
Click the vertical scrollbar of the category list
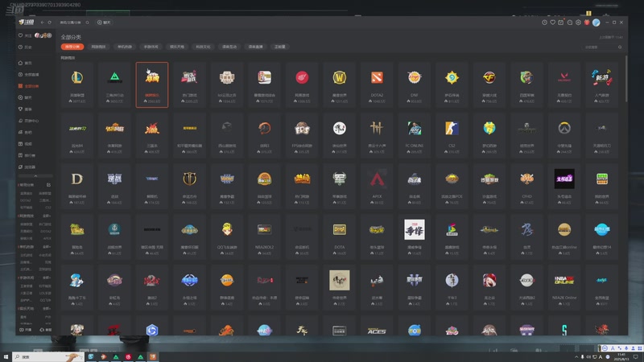(626, 79)
